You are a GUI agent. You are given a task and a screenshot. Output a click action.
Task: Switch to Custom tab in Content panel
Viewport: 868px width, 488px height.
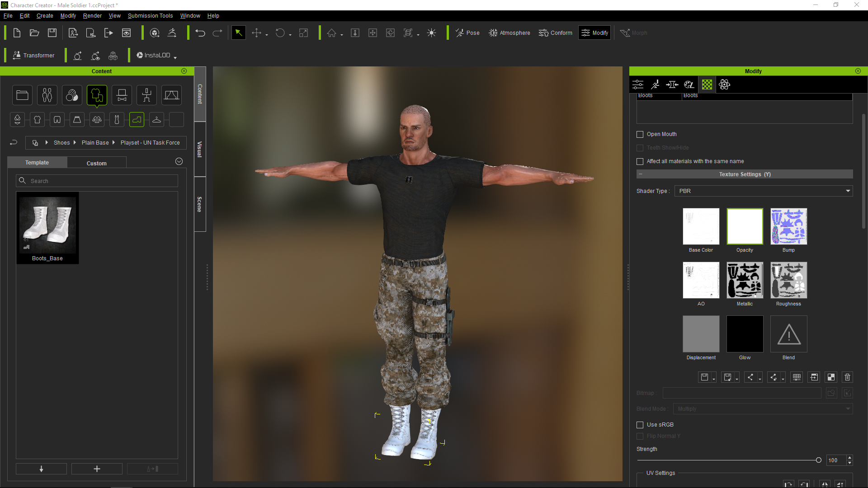(96, 163)
